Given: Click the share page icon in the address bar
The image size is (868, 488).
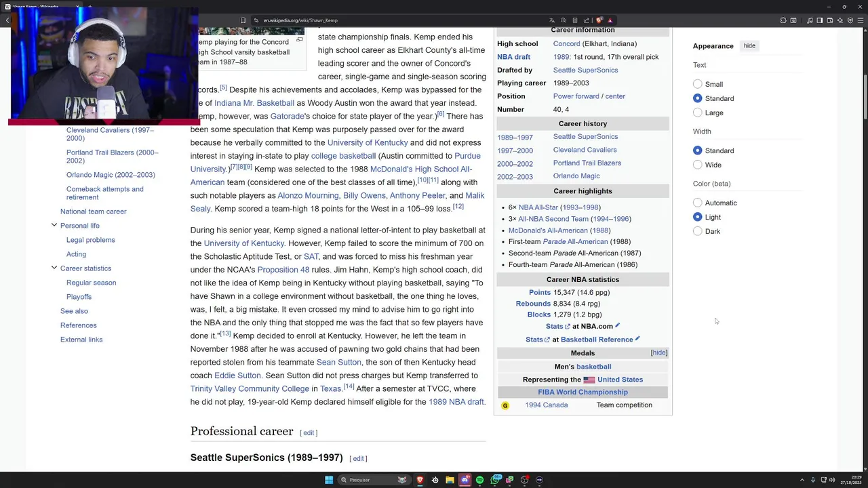Looking at the screenshot, I should tap(587, 20).
